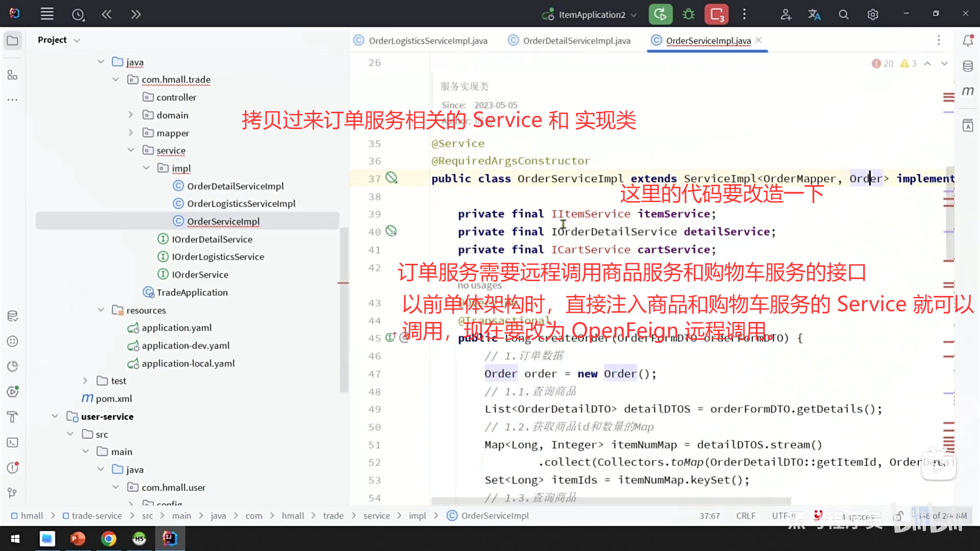
Task: Open the Terminal tool window icon
Action: click(x=12, y=442)
